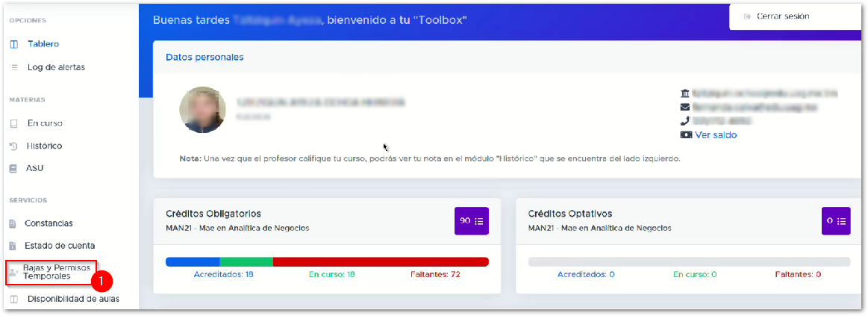Click the Estado de cuenta invoice icon
The image size is (868, 316).
[x=13, y=246]
